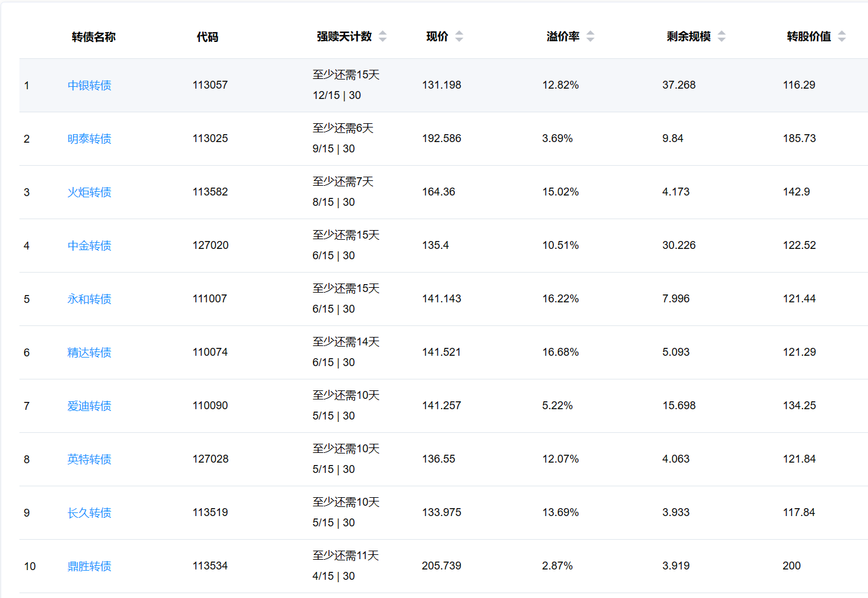Click the 转债名称 column header
Image resolution: width=868 pixels, height=598 pixels.
click(94, 37)
